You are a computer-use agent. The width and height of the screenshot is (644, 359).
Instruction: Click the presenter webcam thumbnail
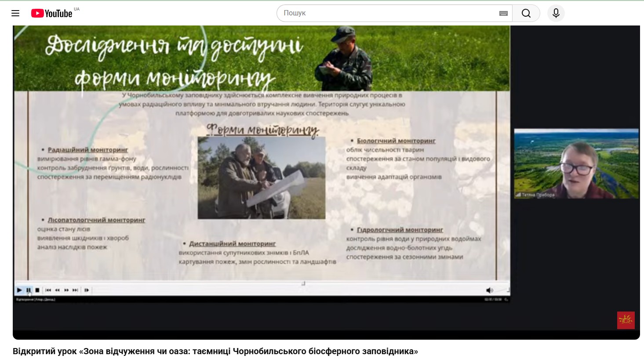pos(576,163)
